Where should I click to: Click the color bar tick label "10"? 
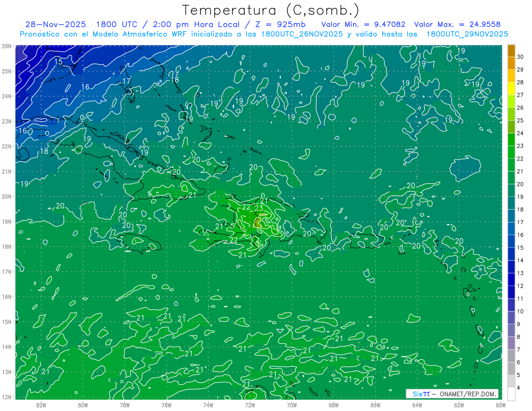tap(520, 311)
